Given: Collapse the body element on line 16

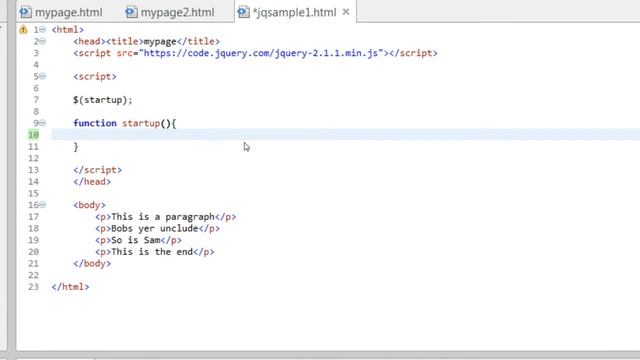Looking at the screenshot, I should [42, 205].
